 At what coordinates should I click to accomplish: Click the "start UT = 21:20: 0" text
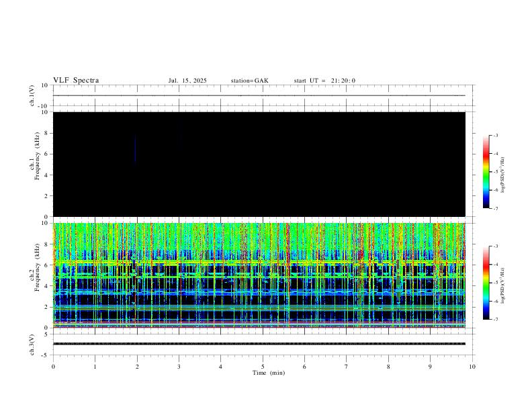[324, 81]
